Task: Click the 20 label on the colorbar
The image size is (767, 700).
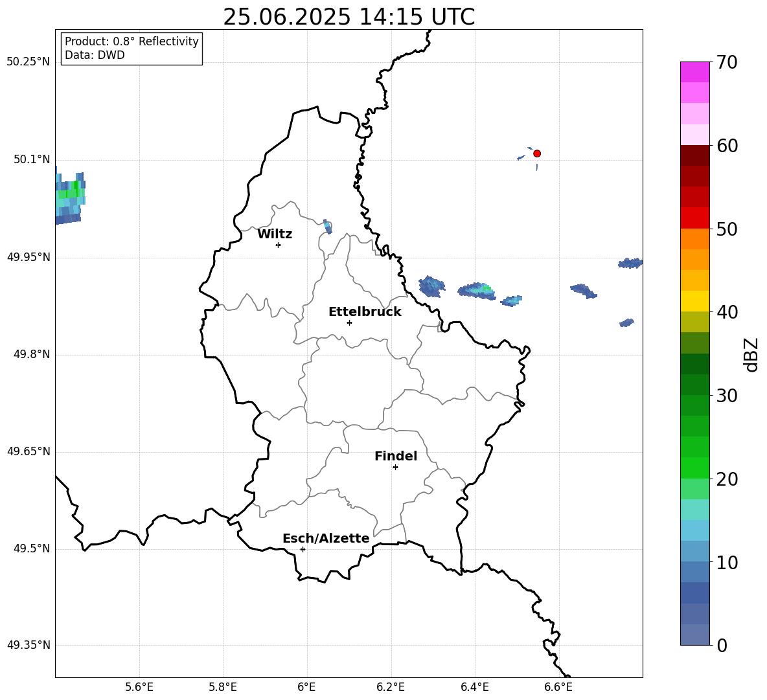Action: [x=727, y=479]
